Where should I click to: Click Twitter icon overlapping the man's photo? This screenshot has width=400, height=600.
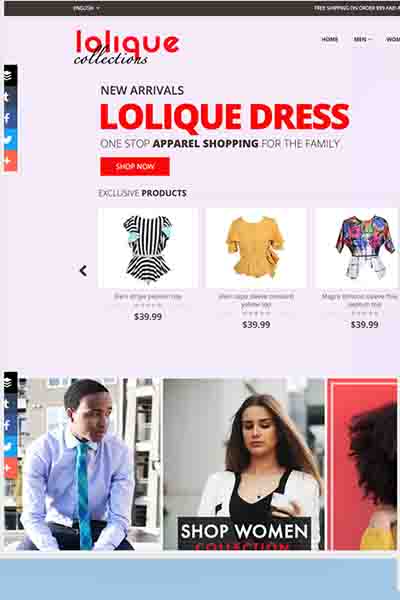[x=10, y=447]
